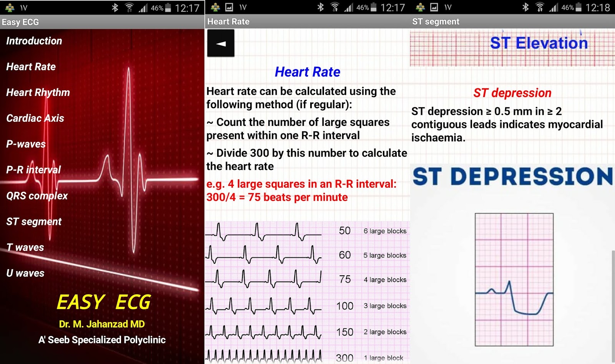Open the Heart Rhythm section
Image resolution: width=615 pixels, height=364 pixels.
(x=38, y=93)
